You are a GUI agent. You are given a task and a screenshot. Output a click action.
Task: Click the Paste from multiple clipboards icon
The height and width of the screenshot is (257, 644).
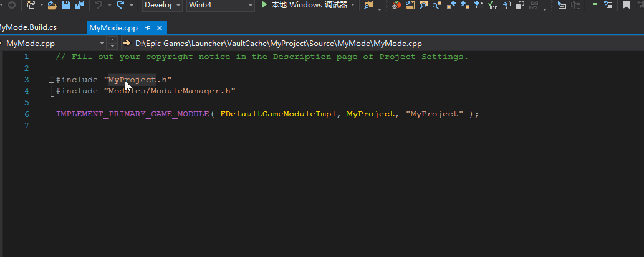pos(506,5)
